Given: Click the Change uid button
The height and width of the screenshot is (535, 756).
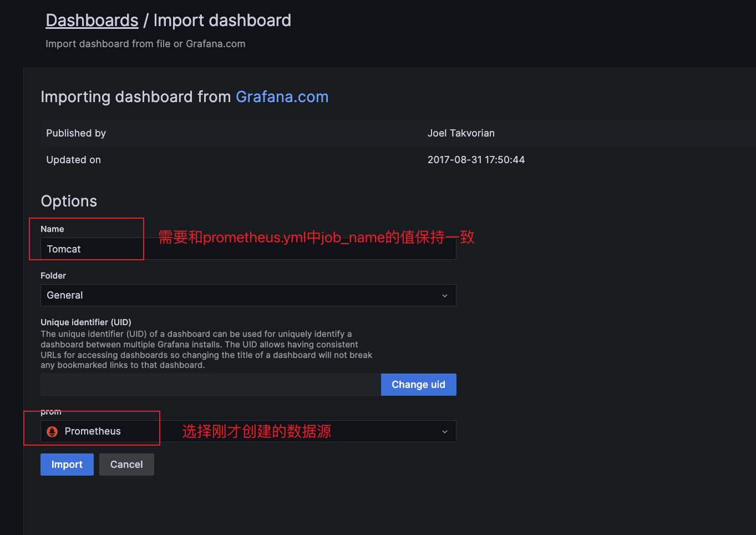Looking at the screenshot, I should [x=419, y=385].
